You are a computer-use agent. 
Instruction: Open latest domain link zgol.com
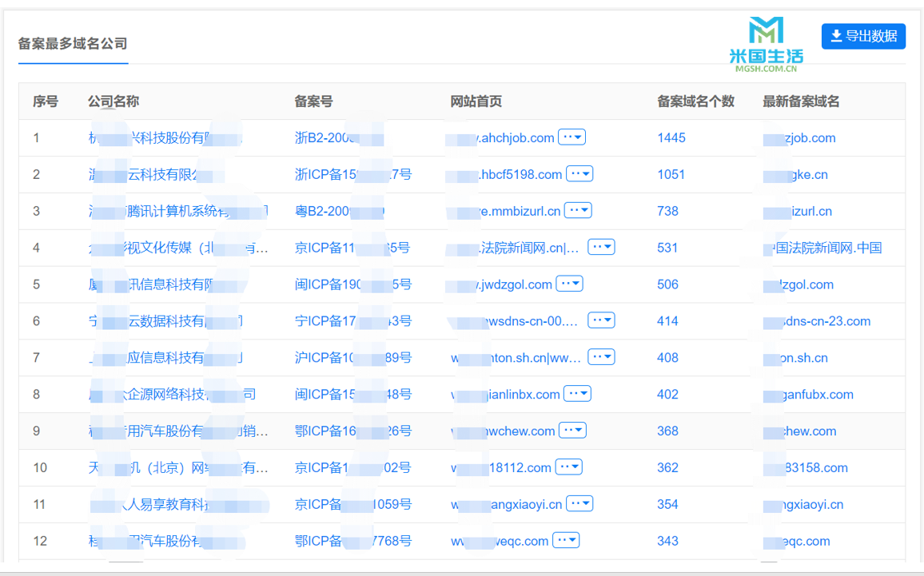[799, 284]
